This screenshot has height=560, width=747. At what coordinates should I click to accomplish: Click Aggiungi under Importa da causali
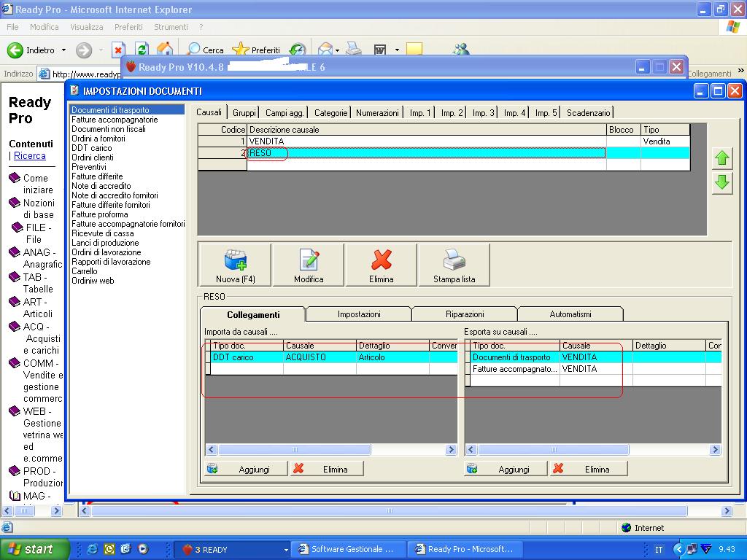(x=245, y=469)
